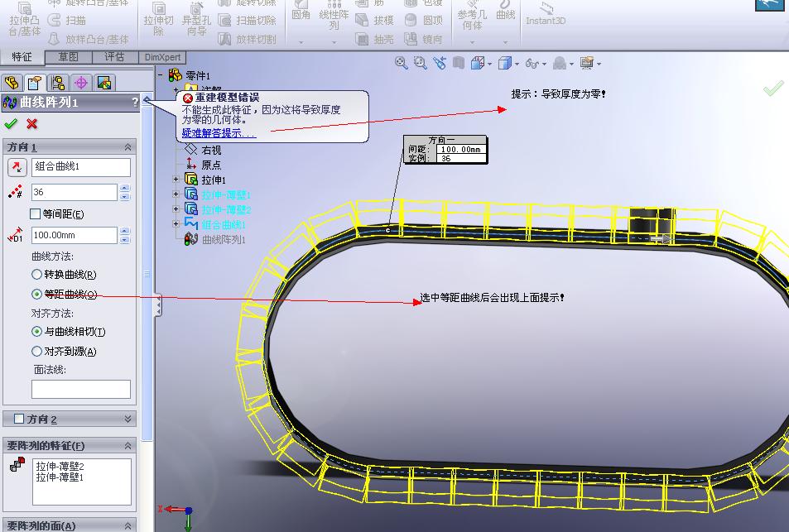This screenshot has width=789, height=532.
Task: Switch to the 评估 tab
Action: coord(115,57)
